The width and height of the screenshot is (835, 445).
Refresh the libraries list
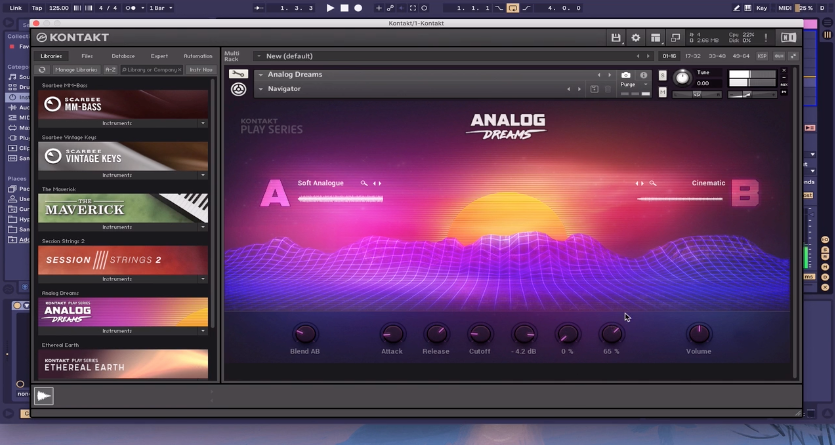pos(42,70)
